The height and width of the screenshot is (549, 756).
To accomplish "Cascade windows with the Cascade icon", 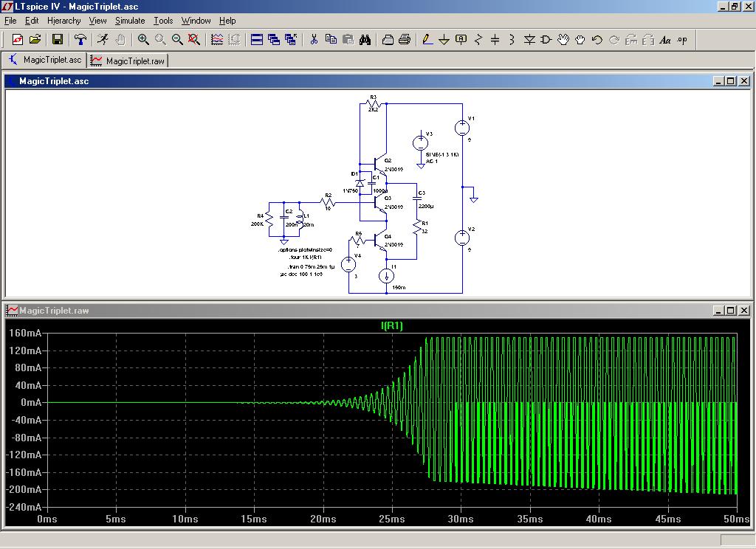I will click(x=274, y=40).
